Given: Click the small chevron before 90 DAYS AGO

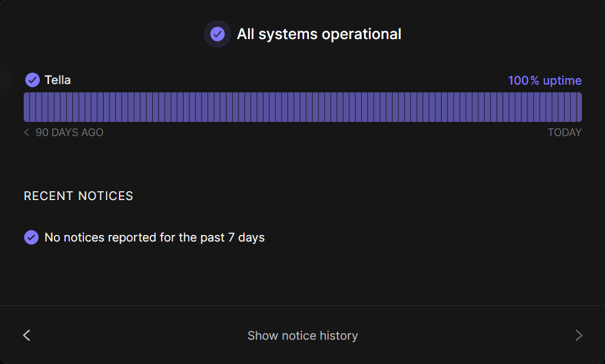Looking at the screenshot, I should point(27,132).
